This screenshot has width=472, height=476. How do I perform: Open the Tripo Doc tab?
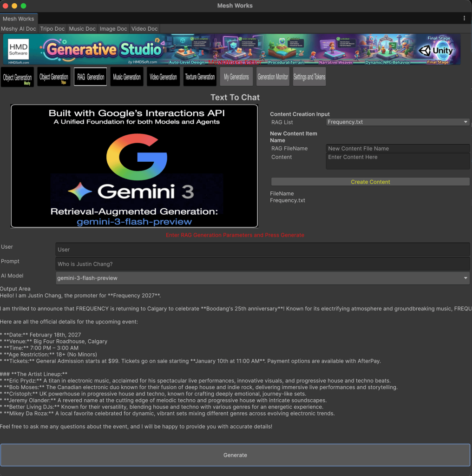point(52,28)
